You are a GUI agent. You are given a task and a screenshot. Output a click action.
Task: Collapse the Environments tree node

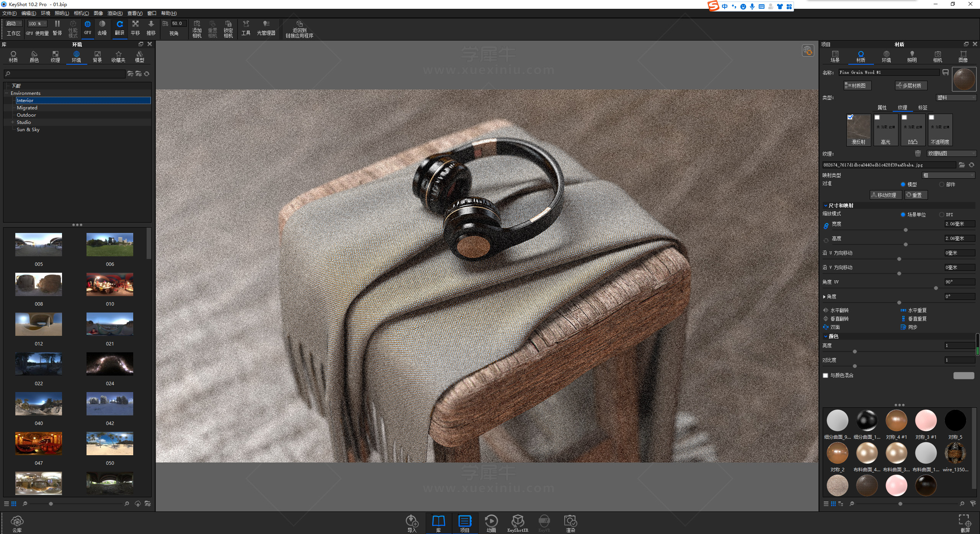[7, 93]
